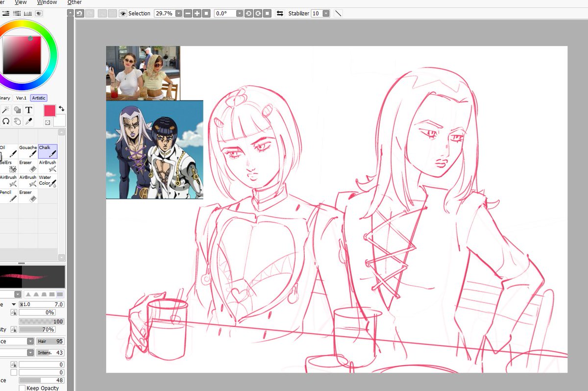588x391 pixels.
Task: Select the Rotate view tool
Action: point(6,121)
